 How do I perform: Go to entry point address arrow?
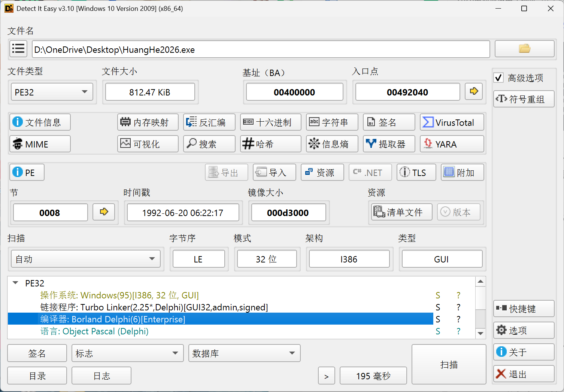tap(474, 91)
